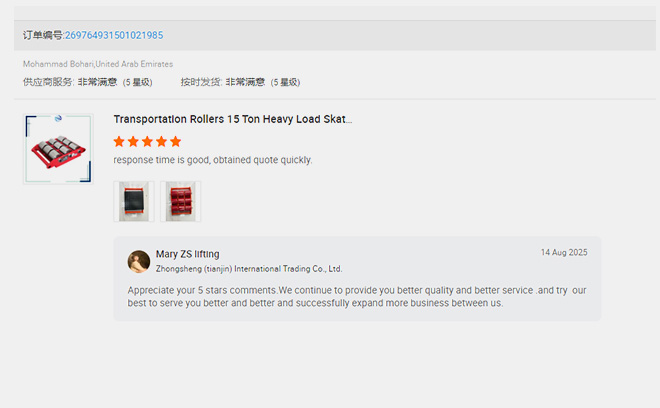Viewport: 660px width, 408px height.
Task: Click the 按时发货 rating text
Action: (240, 82)
